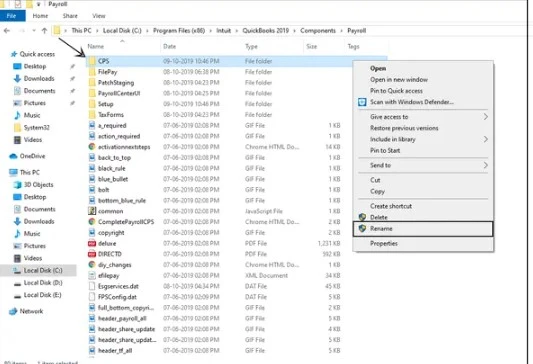
Task: Click the Network icon in sidebar
Action: [13, 311]
